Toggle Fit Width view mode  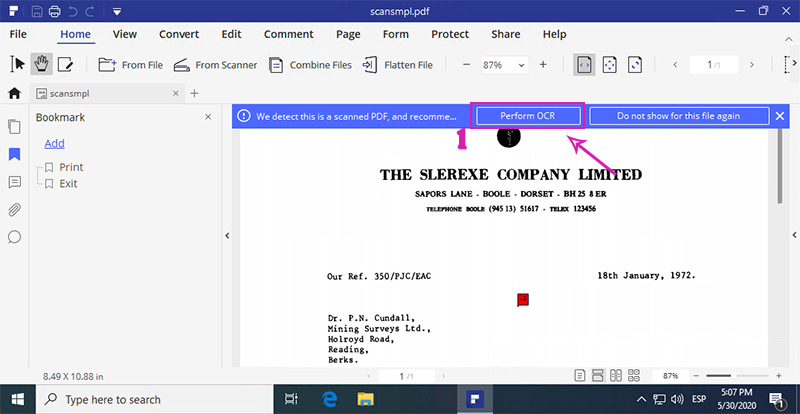(584, 65)
